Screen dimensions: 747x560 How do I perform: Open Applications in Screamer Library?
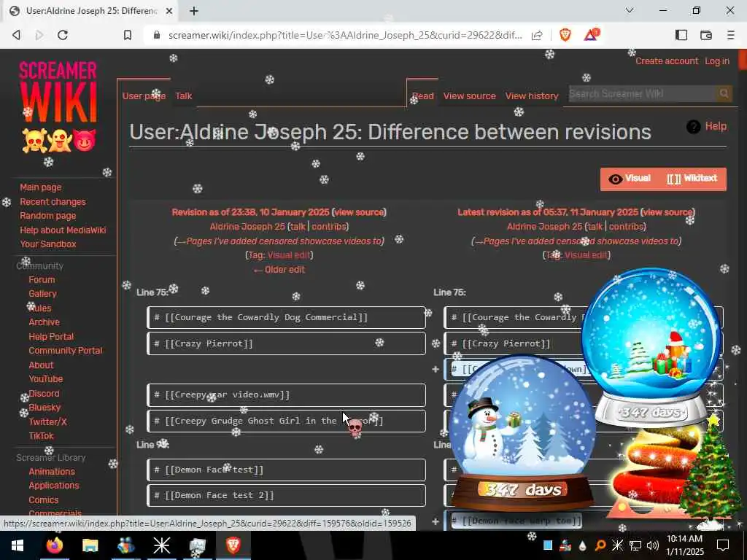[x=54, y=486]
